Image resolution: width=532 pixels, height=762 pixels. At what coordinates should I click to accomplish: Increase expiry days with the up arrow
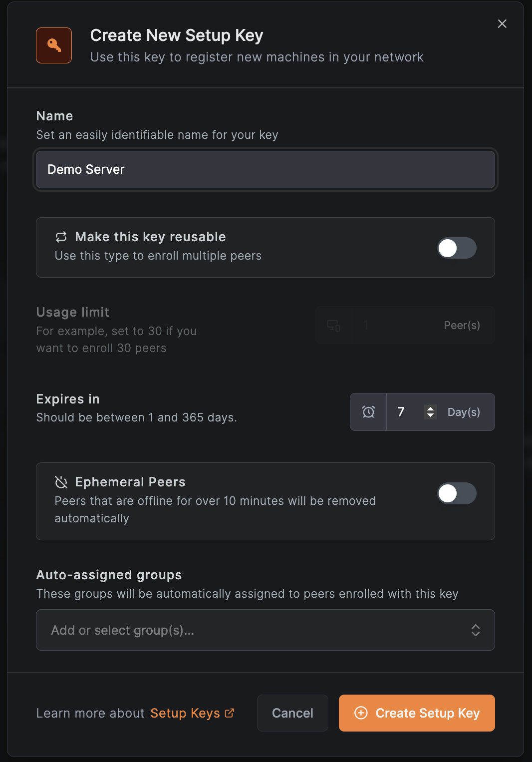click(x=430, y=408)
